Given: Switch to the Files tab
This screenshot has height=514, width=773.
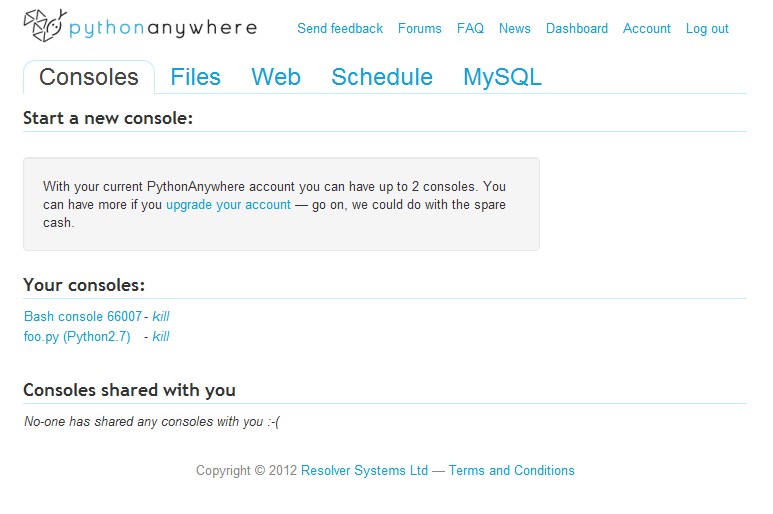Looking at the screenshot, I should coord(195,77).
